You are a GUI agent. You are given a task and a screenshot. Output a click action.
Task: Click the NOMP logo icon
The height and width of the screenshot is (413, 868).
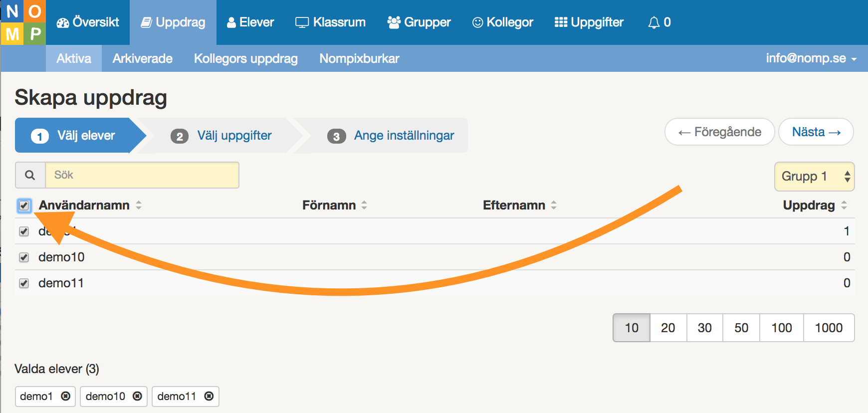click(x=23, y=22)
